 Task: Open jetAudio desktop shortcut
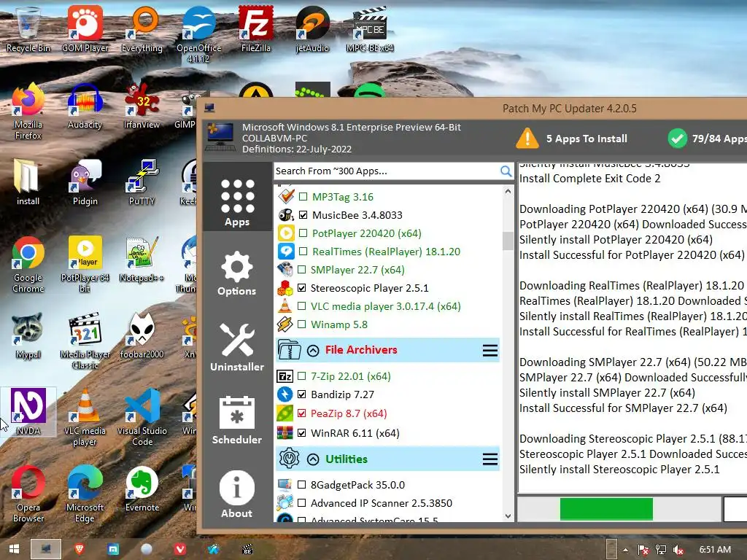pyautogui.click(x=312, y=29)
